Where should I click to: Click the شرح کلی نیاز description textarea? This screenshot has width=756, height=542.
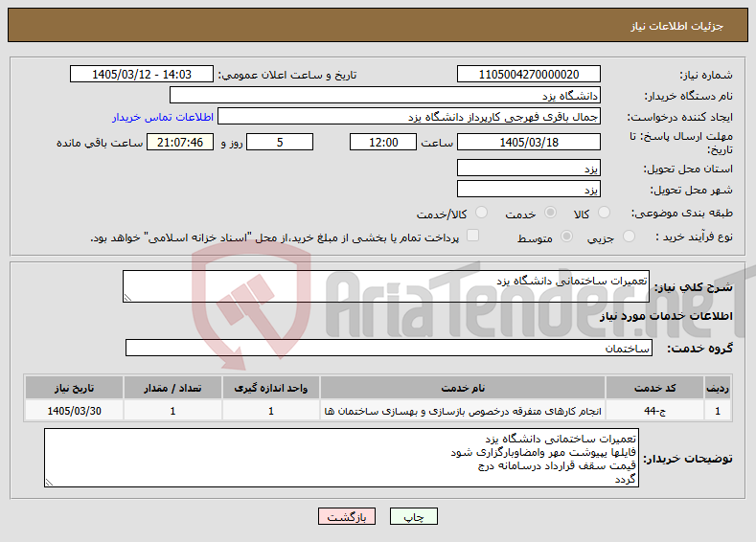click(386, 286)
